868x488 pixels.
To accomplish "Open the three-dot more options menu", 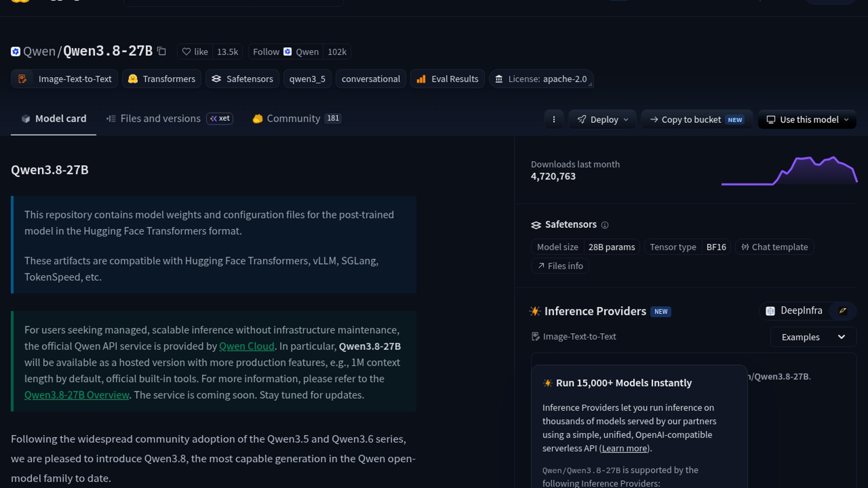I will click(x=554, y=119).
